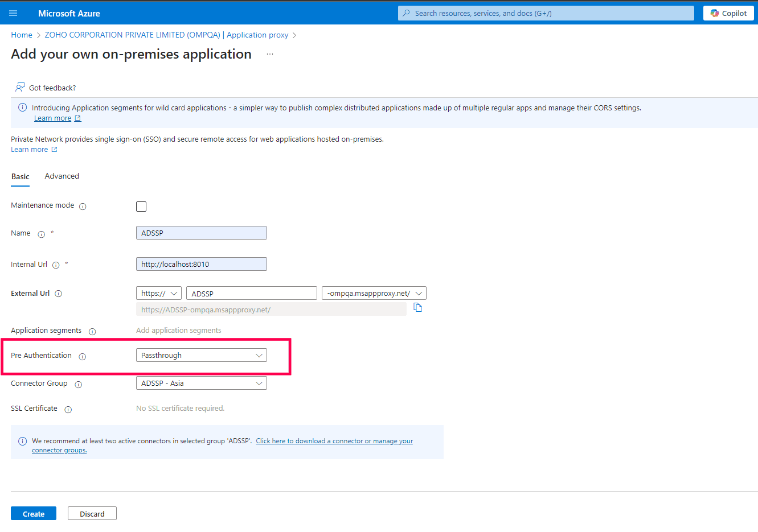Click the Create button

34,513
